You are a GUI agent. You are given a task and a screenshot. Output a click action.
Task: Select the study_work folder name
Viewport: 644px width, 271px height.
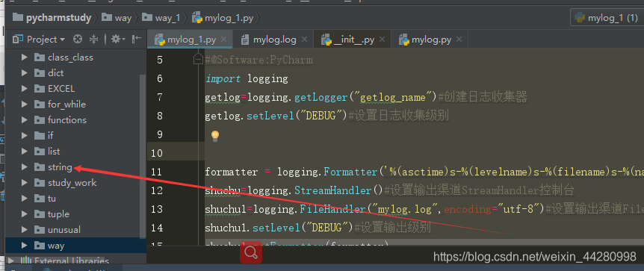pos(72,183)
